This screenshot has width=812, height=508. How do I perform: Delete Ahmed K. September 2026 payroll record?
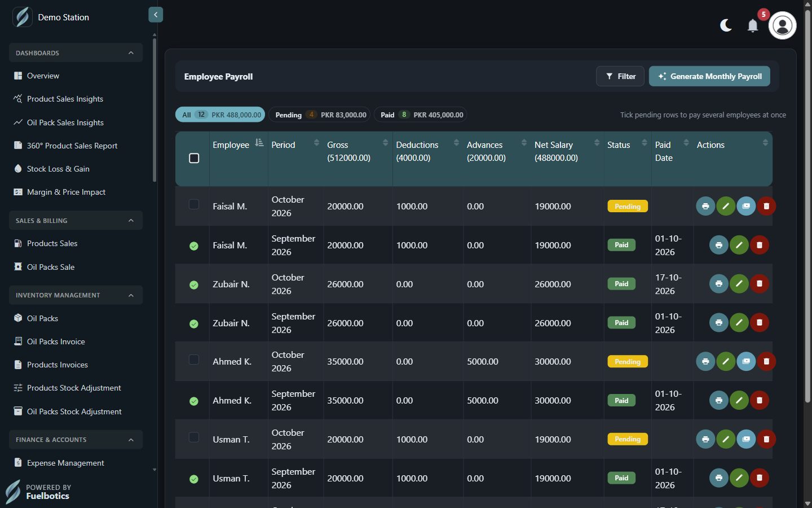(x=760, y=400)
